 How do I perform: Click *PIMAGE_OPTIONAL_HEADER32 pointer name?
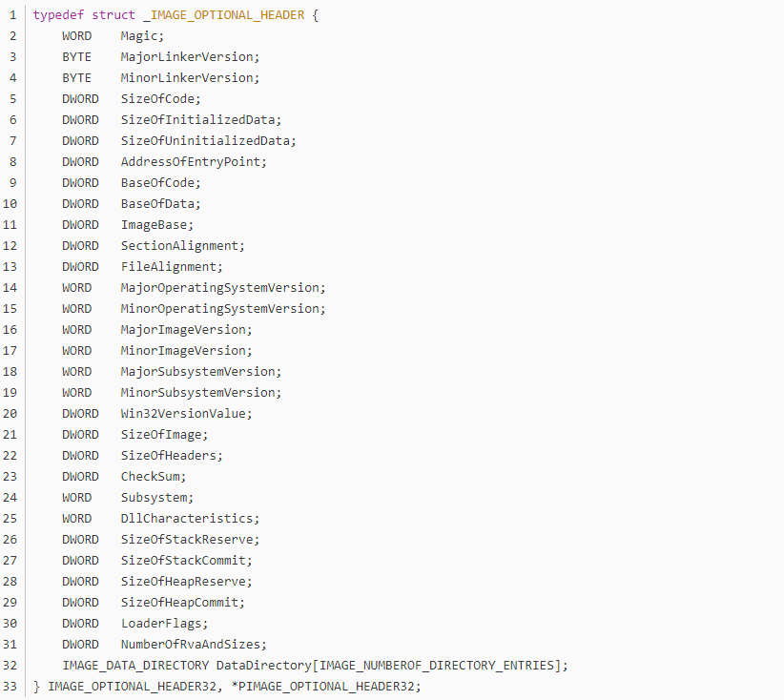(x=323, y=687)
